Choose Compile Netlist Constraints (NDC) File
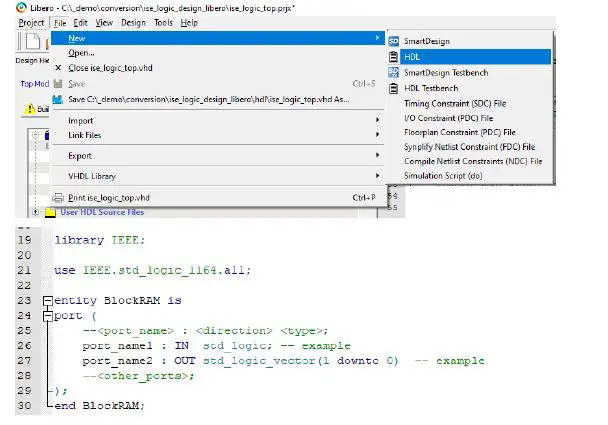This screenshot has width=608, height=425. click(x=470, y=161)
